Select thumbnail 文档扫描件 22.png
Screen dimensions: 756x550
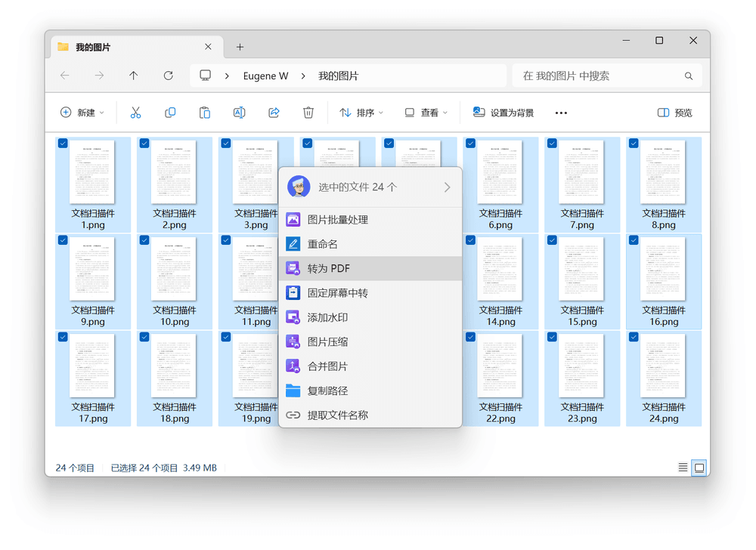500,365
